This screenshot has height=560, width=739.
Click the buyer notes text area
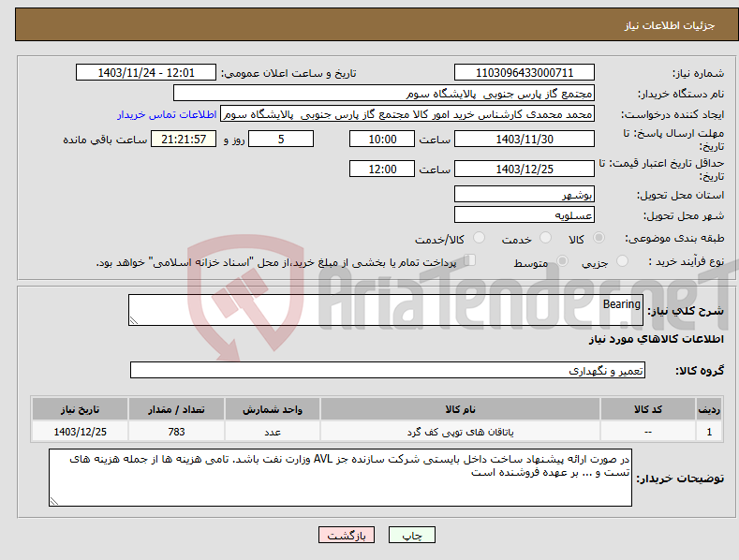click(340, 478)
